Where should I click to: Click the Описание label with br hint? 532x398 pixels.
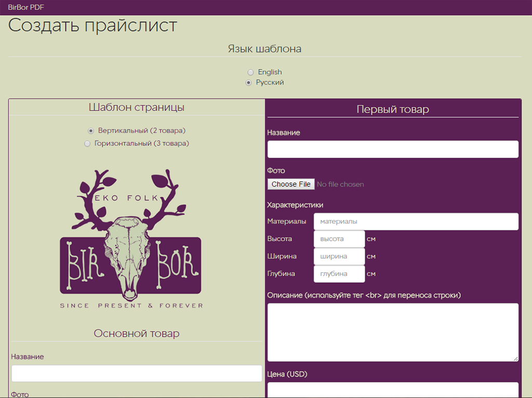[364, 295]
